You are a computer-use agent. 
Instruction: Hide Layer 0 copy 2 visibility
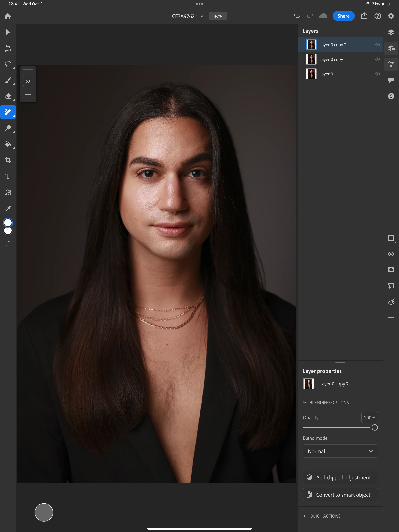[x=378, y=45]
